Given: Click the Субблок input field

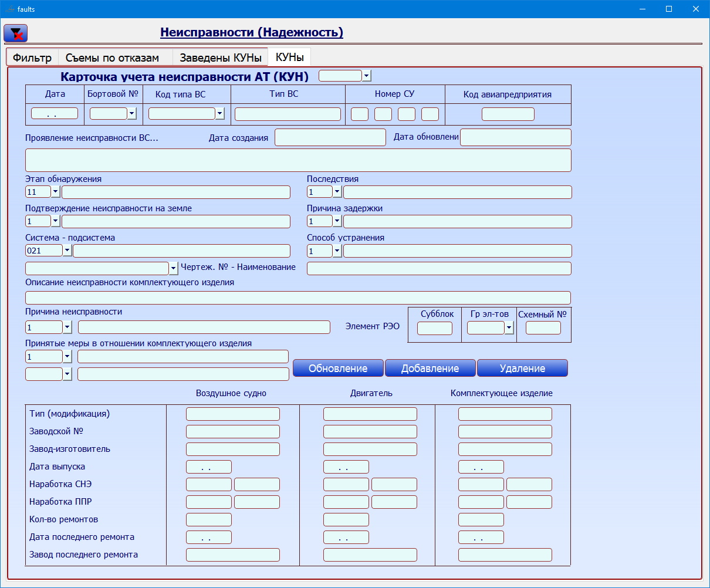Looking at the screenshot, I should tap(435, 328).
